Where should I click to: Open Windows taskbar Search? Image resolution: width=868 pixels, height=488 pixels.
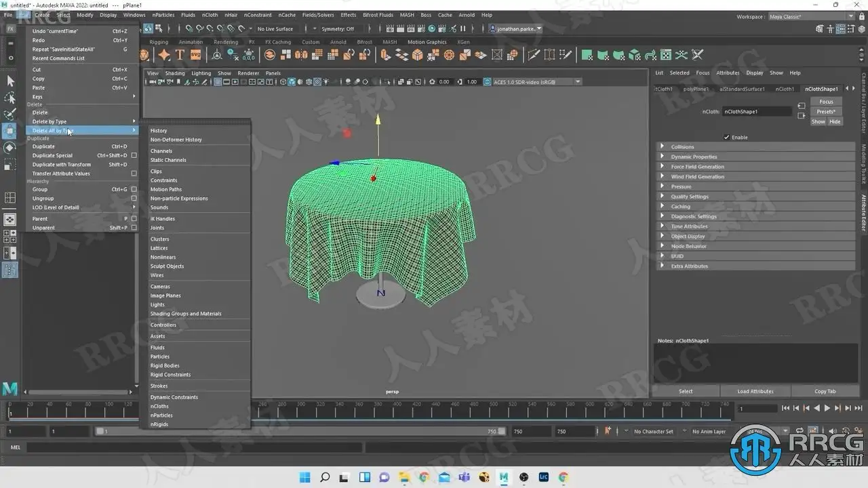pyautogui.click(x=325, y=478)
